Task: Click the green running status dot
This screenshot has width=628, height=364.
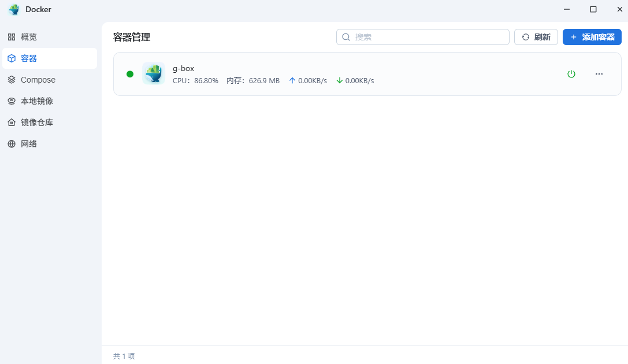Action: (130, 74)
